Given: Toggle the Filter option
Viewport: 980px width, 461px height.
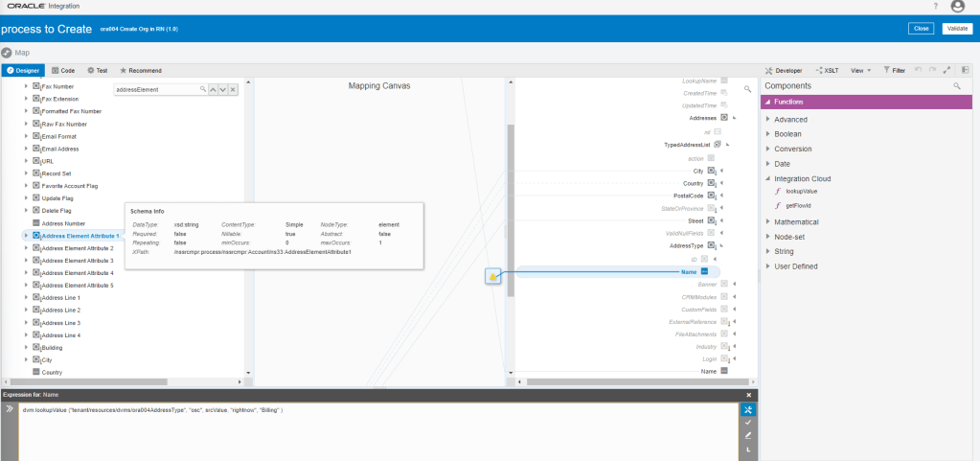Looking at the screenshot, I should pyautogui.click(x=895, y=70).
